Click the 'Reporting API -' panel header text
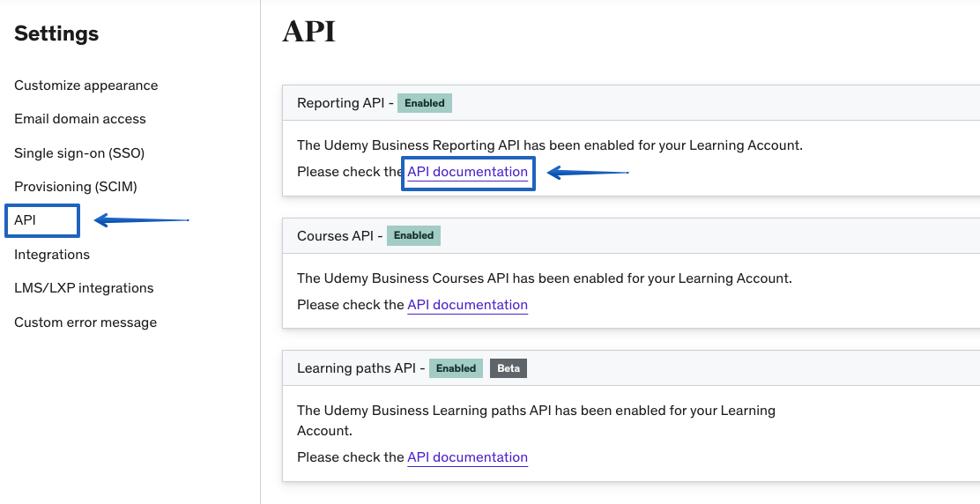 (x=345, y=103)
